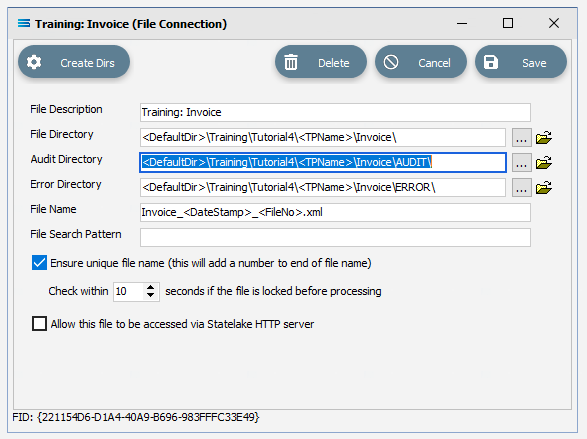Click the floppy disk Save icon

click(x=490, y=62)
